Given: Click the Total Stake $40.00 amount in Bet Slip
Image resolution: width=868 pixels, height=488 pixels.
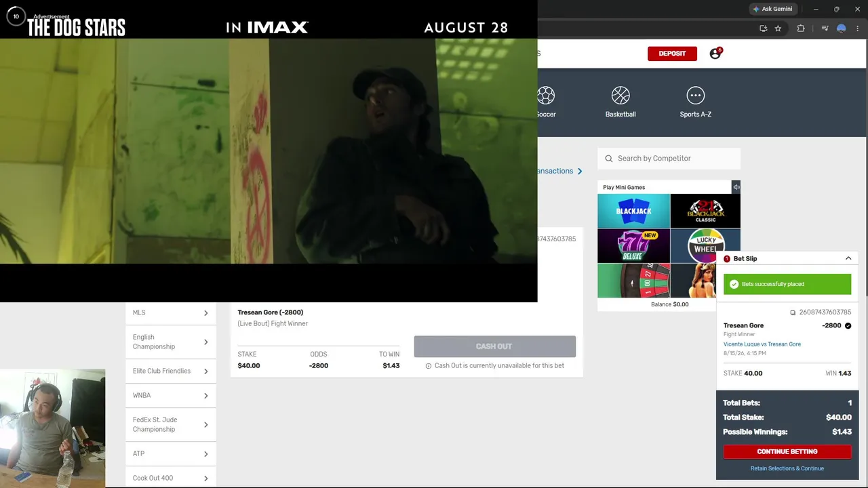Looking at the screenshot, I should [x=839, y=418].
